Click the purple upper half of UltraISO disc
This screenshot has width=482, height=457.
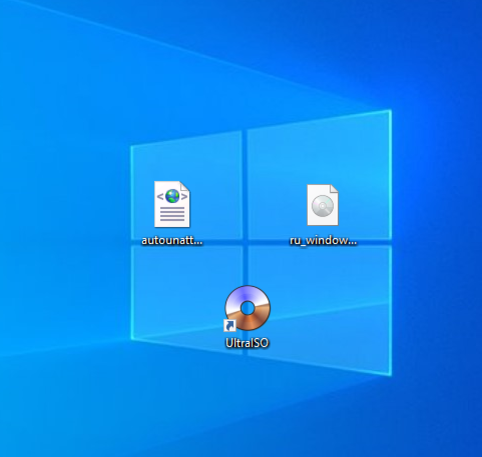click(x=247, y=294)
